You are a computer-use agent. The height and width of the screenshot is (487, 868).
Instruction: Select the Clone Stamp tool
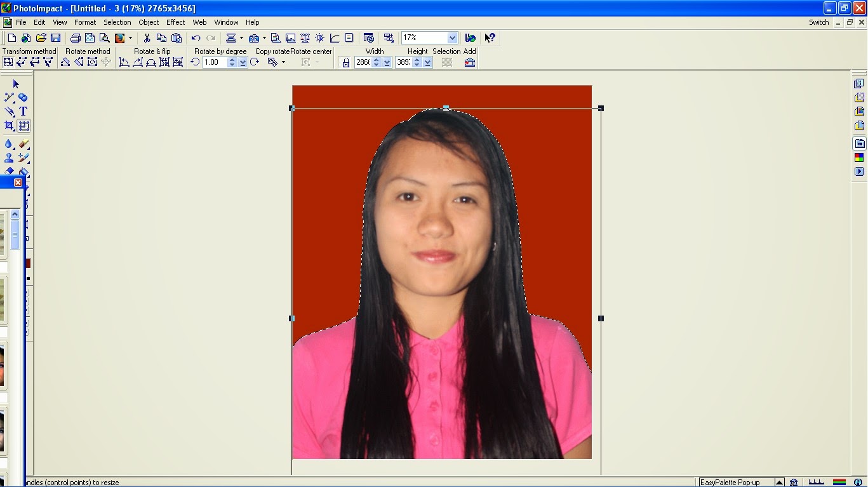point(9,159)
